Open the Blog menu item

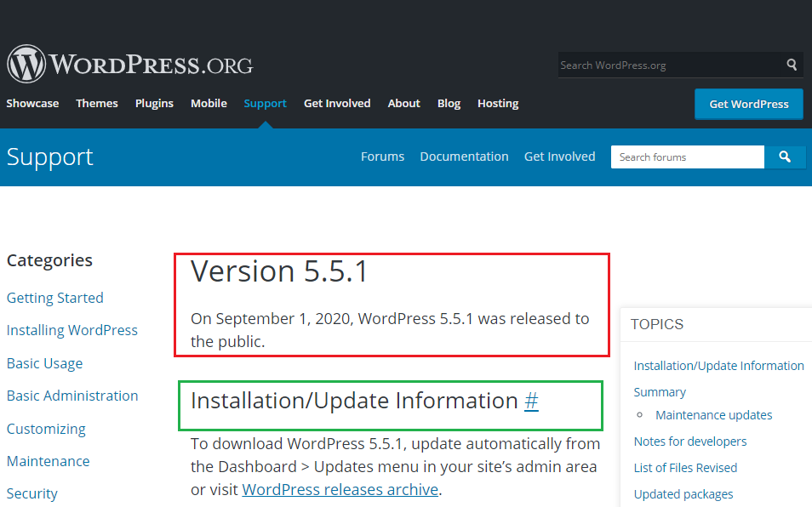click(449, 104)
